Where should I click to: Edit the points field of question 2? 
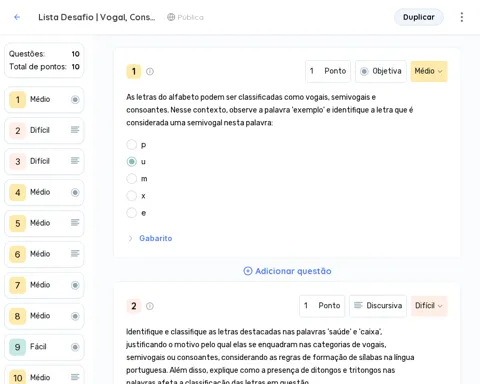pos(322,306)
